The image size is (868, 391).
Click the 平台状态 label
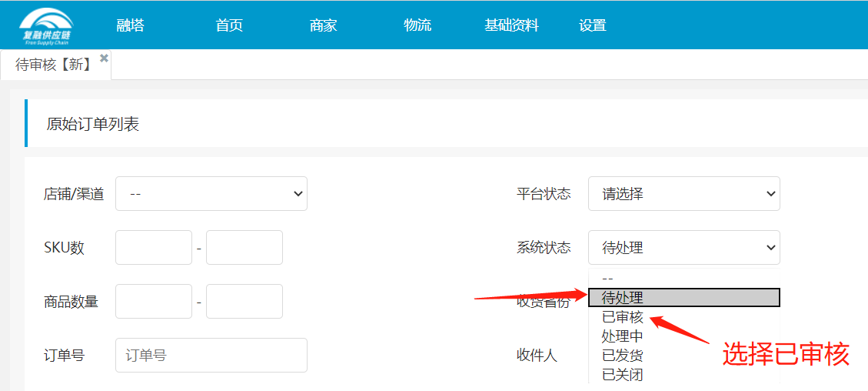[x=544, y=194]
